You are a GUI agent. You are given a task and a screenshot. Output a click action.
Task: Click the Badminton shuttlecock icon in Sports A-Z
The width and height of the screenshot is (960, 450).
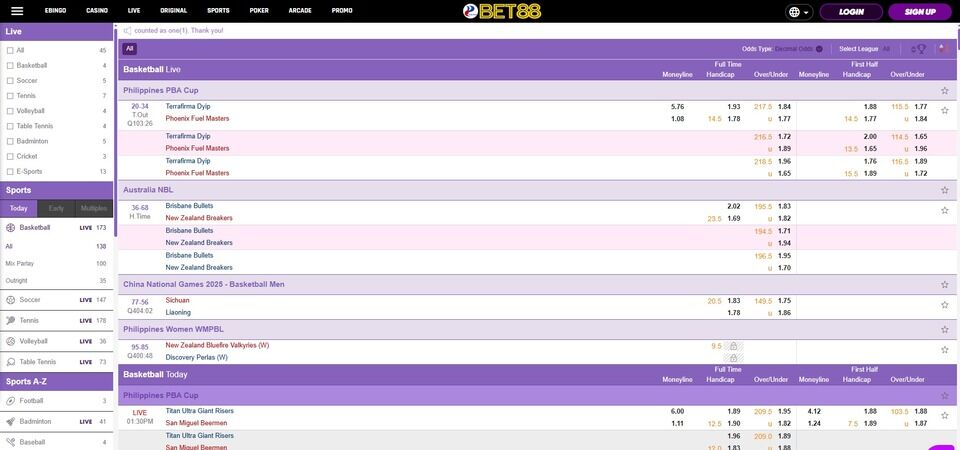10,422
